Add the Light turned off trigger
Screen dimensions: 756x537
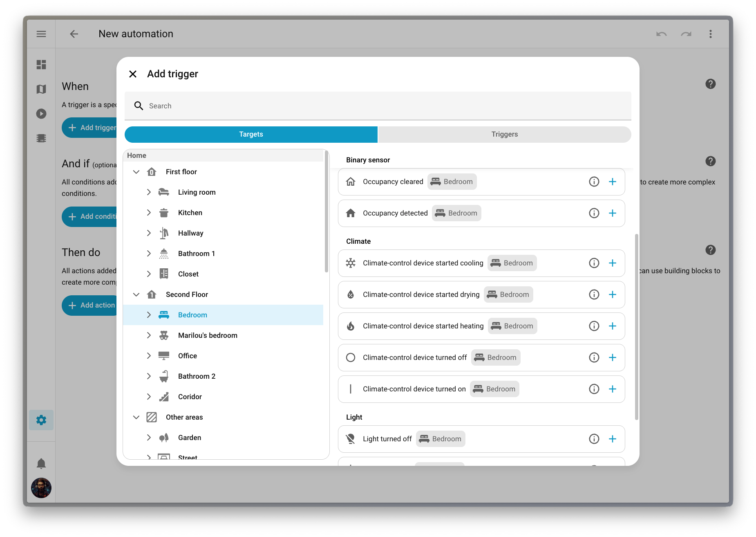tap(613, 438)
